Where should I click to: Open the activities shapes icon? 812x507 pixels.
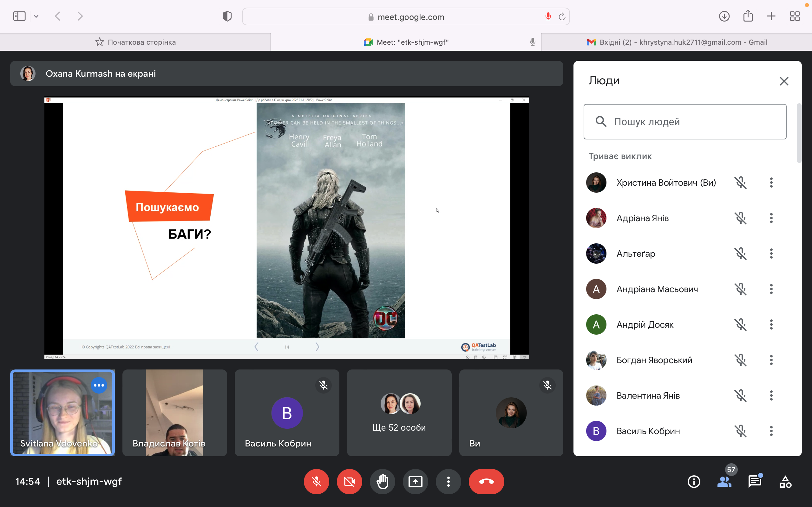pyautogui.click(x=785, y=482)
